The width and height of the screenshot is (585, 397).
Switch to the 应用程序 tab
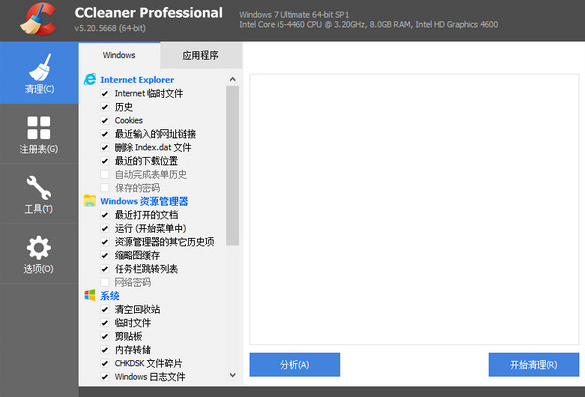(201, 55)
